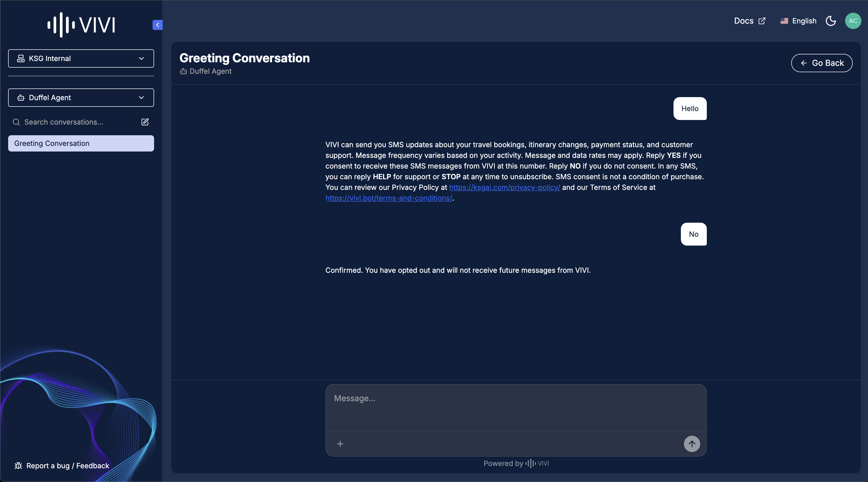Viewport: 868px width, 482px height.
Task: Click the VIVI logo in the sidebar
Action: pos(81,24)
